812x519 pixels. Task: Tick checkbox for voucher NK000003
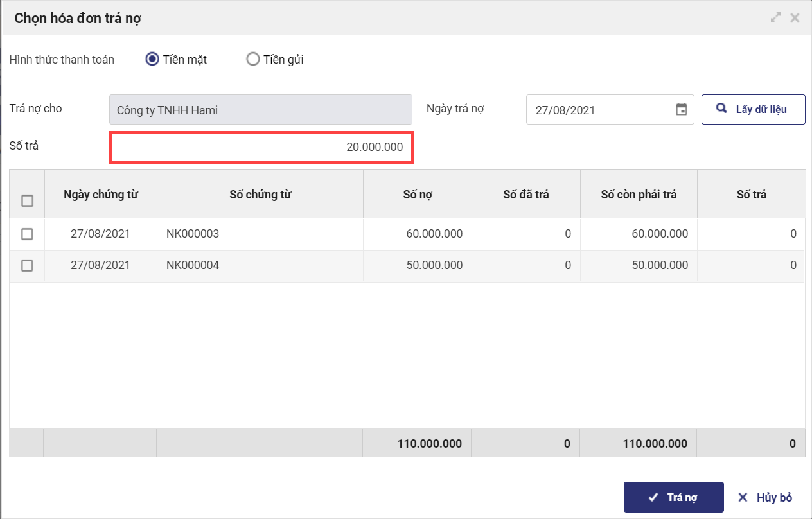coord(27,234)
